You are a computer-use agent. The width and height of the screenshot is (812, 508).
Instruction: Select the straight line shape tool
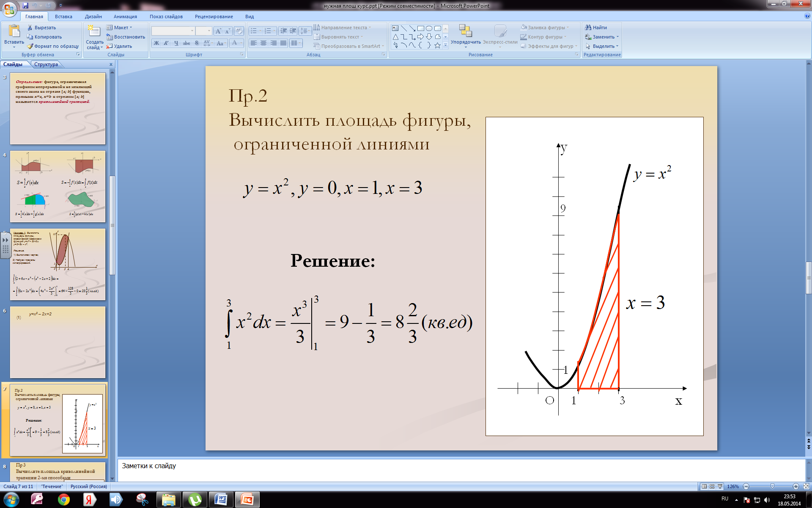[x=404, y=28]
